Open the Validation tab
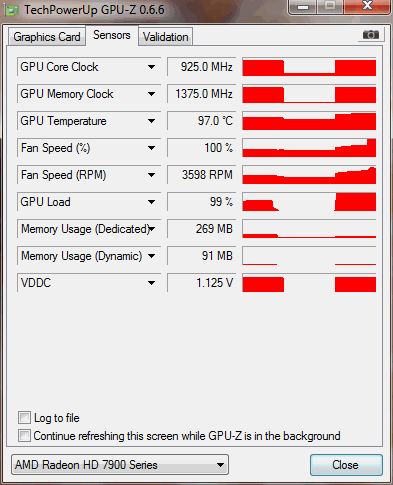This screenshot has height=485, width=393. coord(166,37)
